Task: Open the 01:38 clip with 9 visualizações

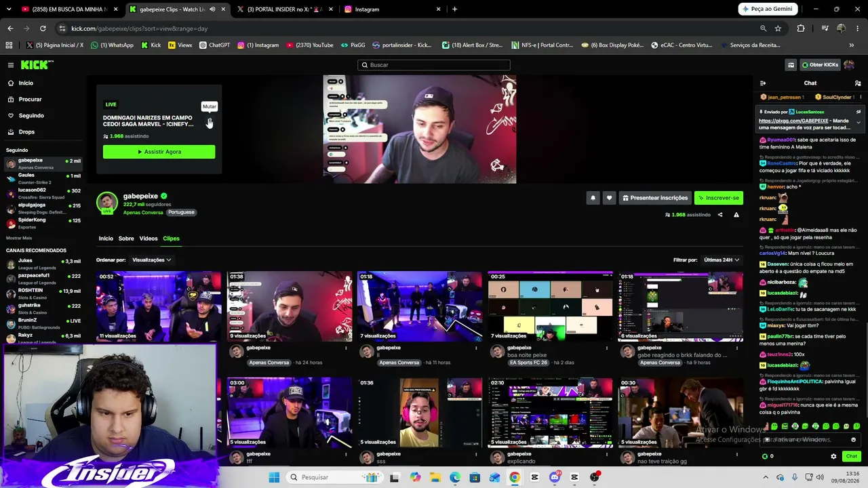Action: (x=290, y=306)
